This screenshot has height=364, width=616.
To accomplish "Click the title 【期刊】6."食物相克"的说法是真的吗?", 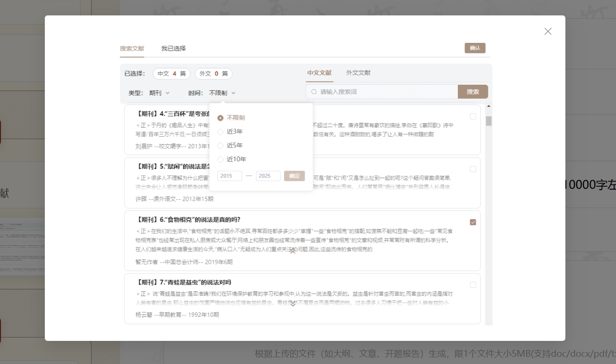I will coord(188,220).
